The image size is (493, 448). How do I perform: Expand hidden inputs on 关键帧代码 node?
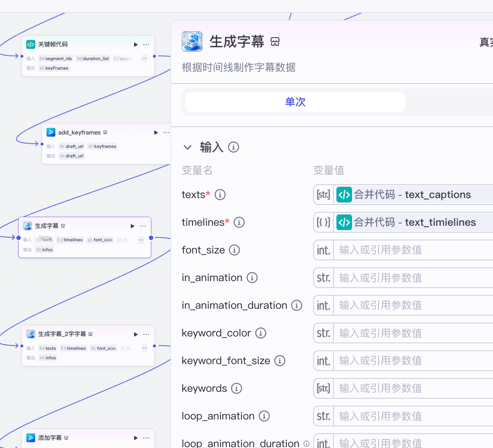144,58
